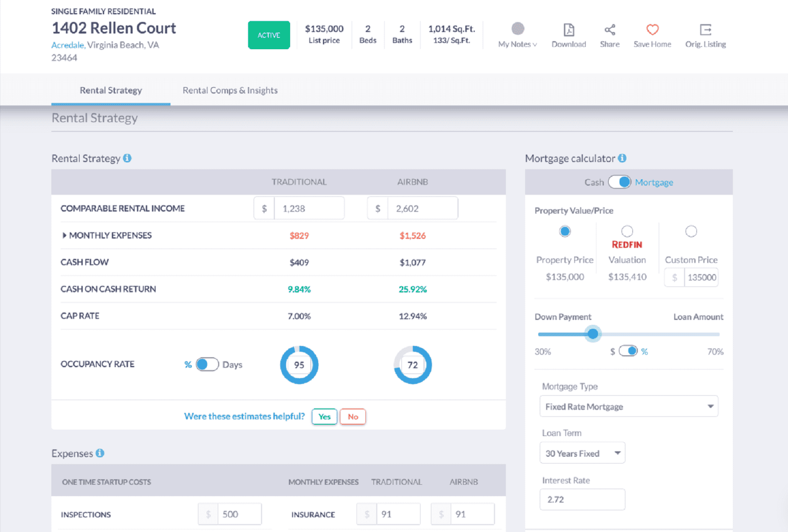Viewport: 788px width, 532px height.
Task: Select the Rental Strategy tab
Action: coord(110,90)
